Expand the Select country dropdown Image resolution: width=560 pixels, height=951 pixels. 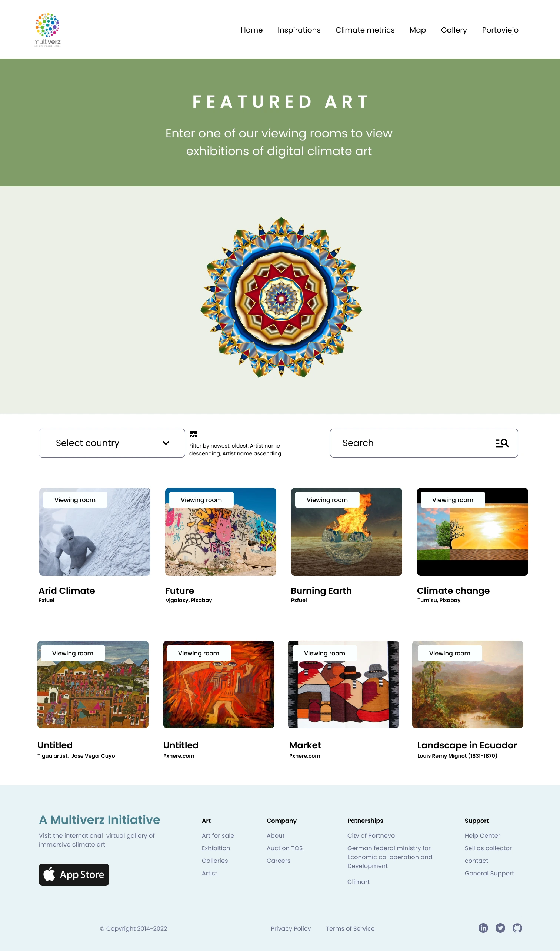tap(112, 443)
